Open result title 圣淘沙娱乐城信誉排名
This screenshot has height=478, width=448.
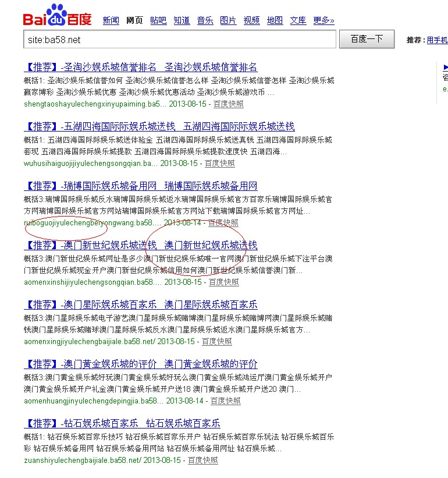(x=140, y=67)
